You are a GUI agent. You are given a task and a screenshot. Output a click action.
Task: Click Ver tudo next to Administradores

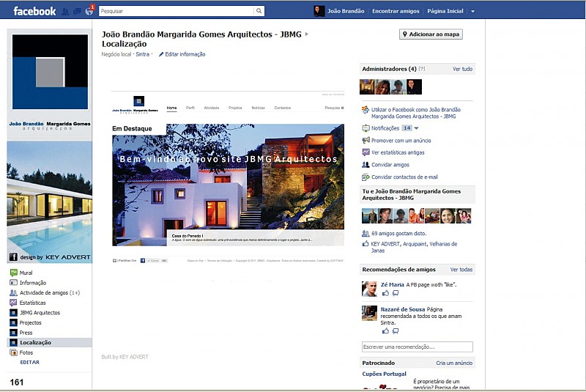(x=462, y=69)
